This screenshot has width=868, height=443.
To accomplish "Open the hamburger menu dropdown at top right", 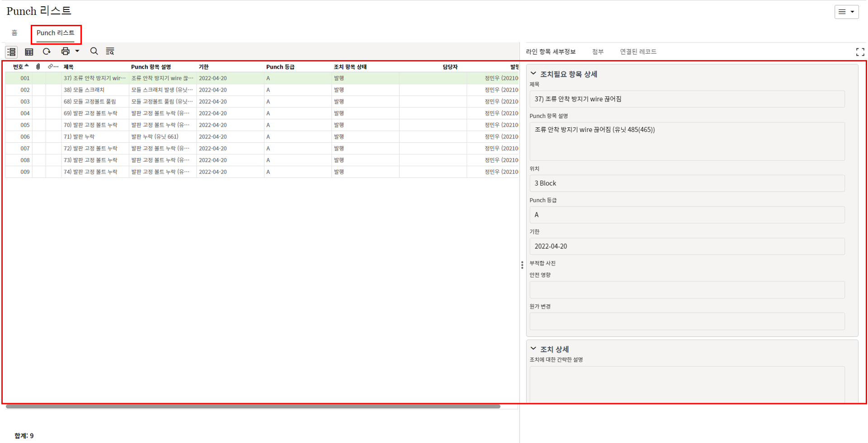I will point(846,12).
